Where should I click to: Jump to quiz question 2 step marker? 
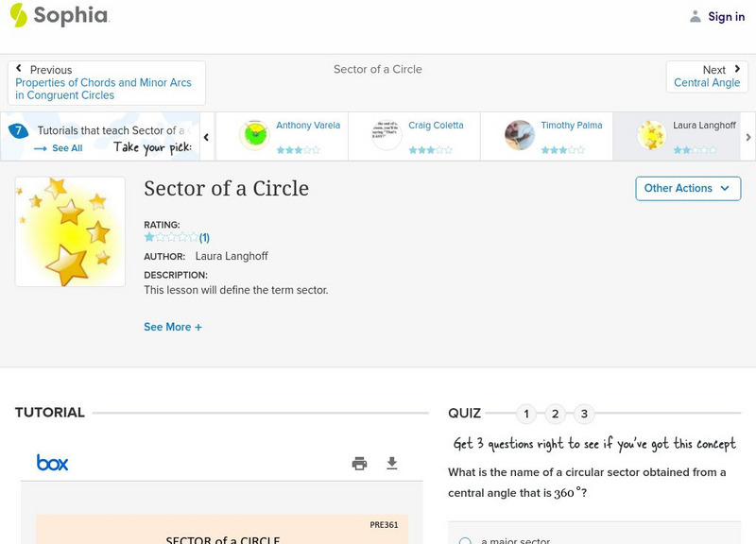click(556, 413)
